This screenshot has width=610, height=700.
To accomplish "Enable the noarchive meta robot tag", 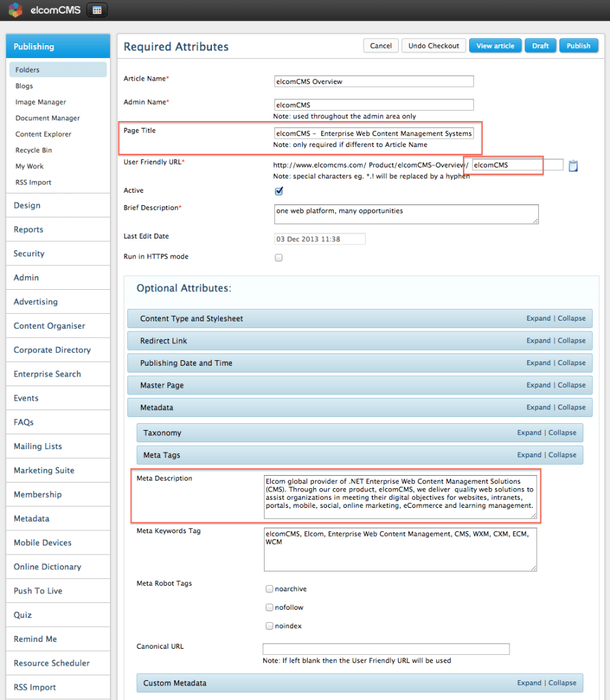I will (269, 588).
